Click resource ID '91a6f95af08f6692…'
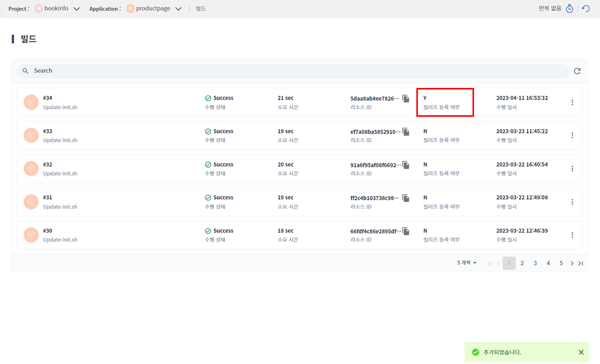 [376, 165]
